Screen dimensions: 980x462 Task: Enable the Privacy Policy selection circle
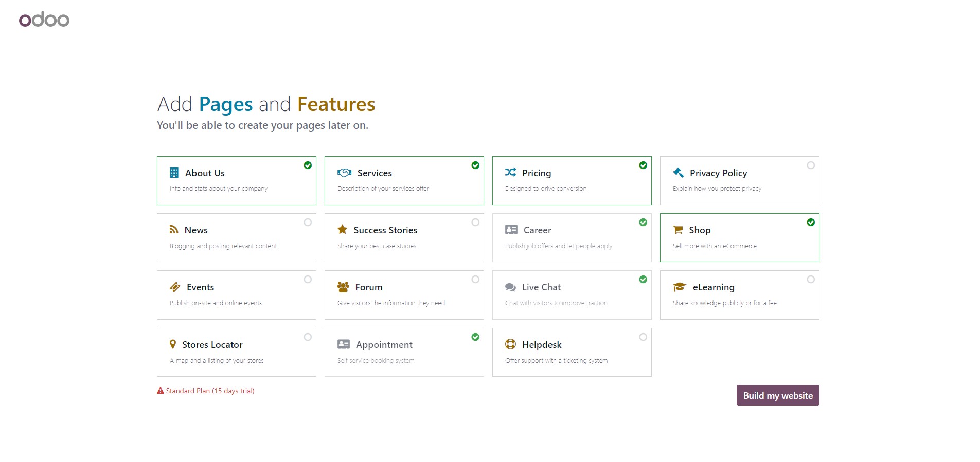click(811, 165)
